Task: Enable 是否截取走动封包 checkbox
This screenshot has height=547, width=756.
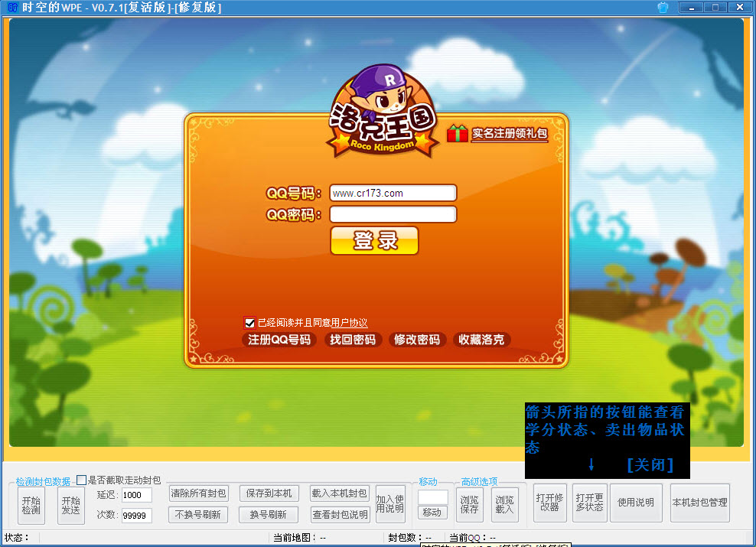Action: coord(81,480)
